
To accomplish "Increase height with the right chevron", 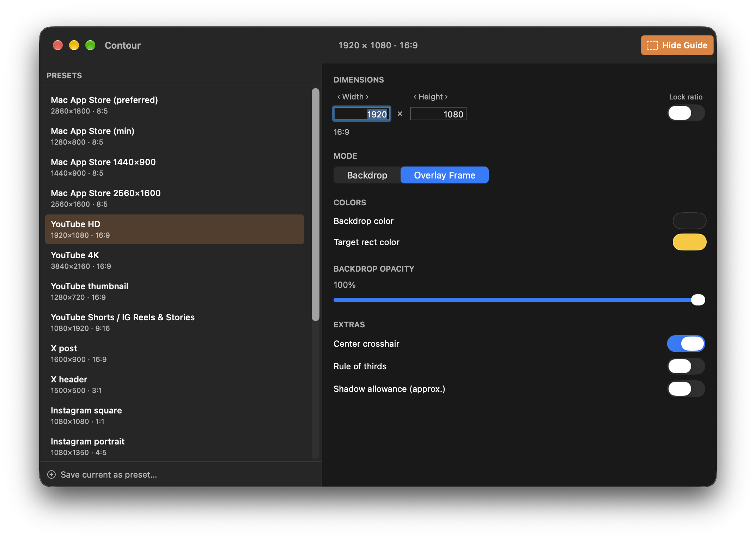I will tap(446, 97).
